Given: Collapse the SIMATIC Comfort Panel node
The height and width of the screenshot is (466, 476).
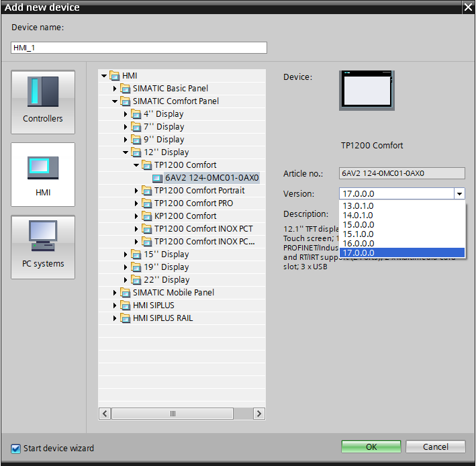Looking at the screenshot, I should (115, 101).
